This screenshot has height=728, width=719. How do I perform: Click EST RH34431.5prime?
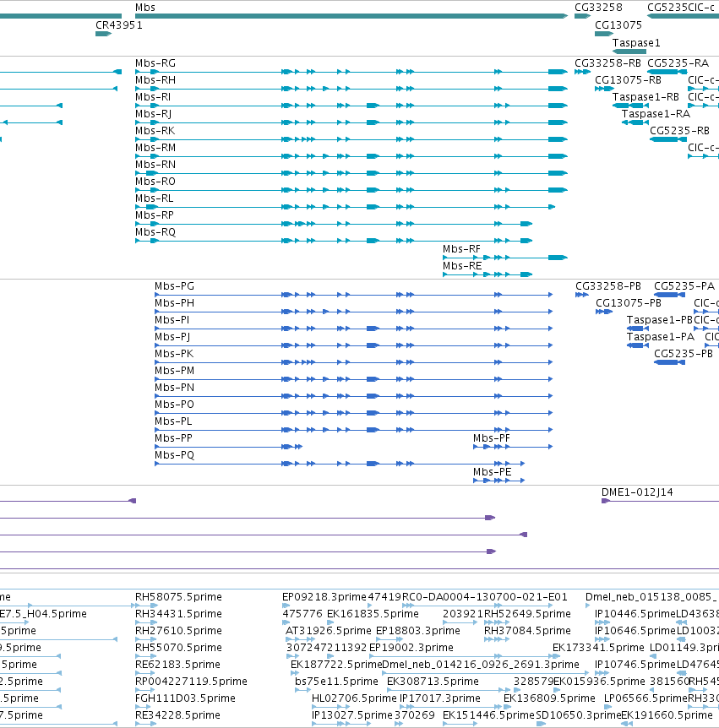178,614
